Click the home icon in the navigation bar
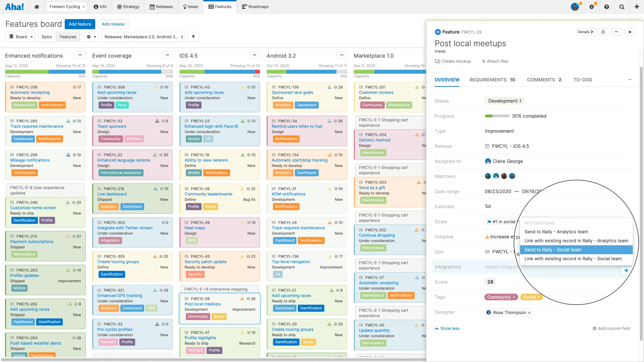644x362 pixels. click(37, 7)
